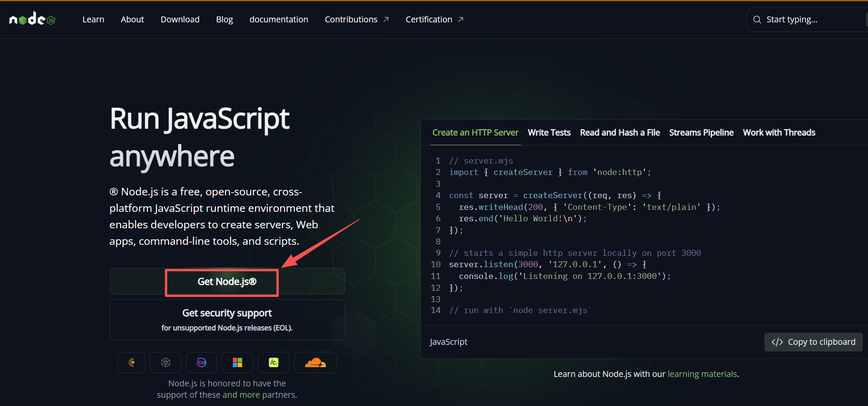Click the arrow icon beside Certification

point(461,20)
